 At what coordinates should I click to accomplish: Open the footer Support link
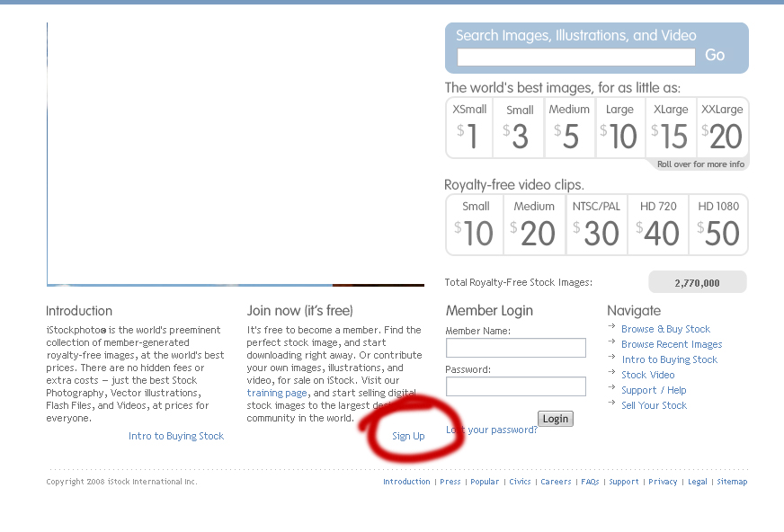(x=623, y=482)
